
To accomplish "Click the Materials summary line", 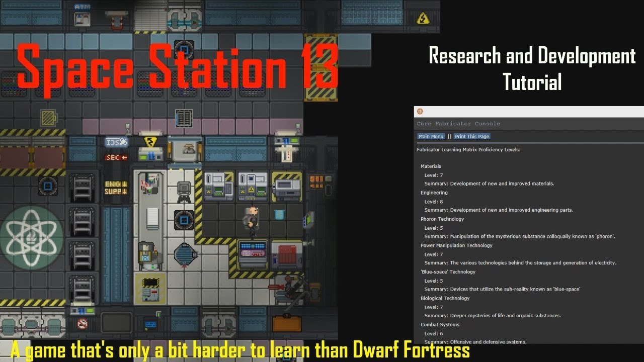I will [489, 184].
